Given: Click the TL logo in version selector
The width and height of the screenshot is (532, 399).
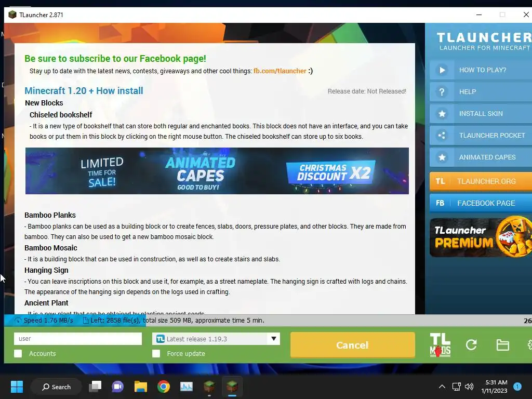Looking at the screenshot, I should [x=161, y=339].
